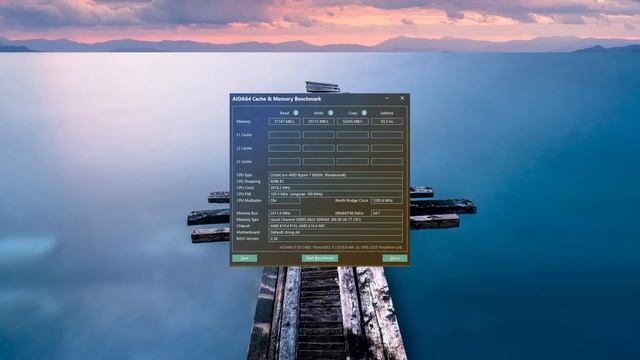Click the CPU Clock value field
640x360 pixels.
tap(336, 188)
